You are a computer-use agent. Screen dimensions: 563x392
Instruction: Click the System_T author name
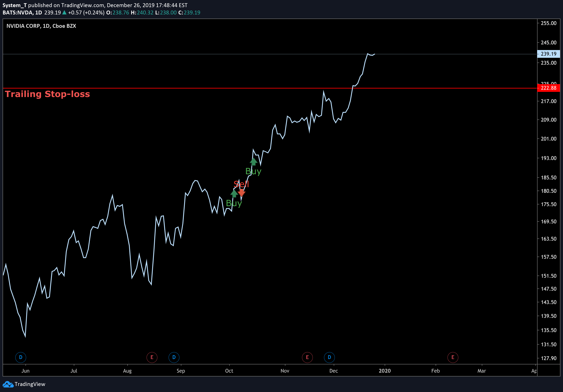[x=14, y=5]
